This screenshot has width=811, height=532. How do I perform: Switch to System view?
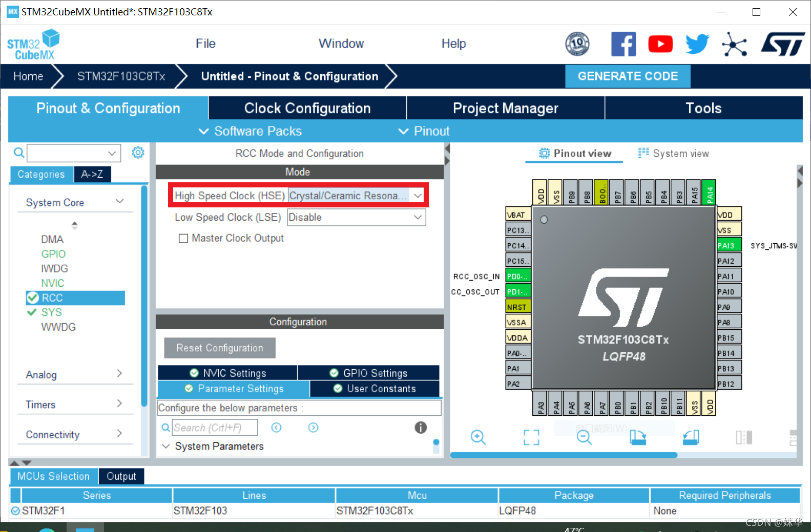(674, 153)
